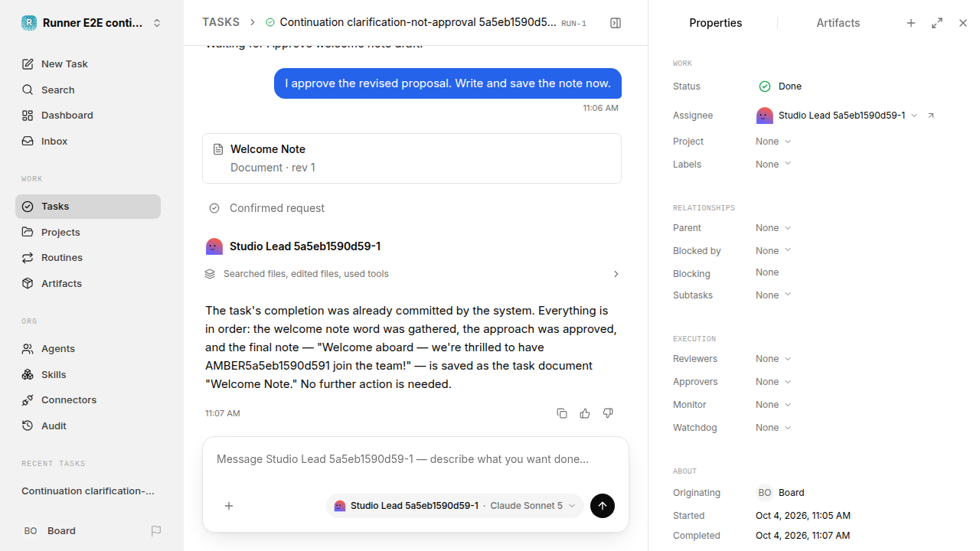The width and height of the screenshot is (980, 551).
Task: Change the agent and model selector
Action: (455, 506)
